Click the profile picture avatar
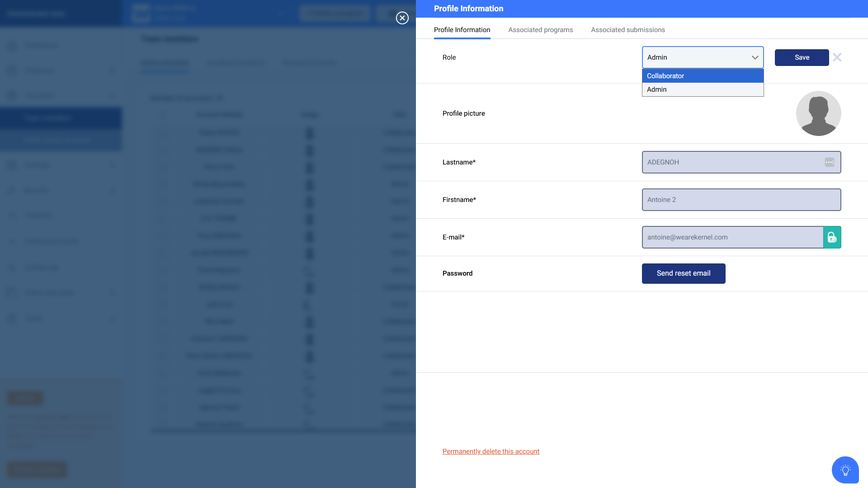868x488 pixels. 818,113
